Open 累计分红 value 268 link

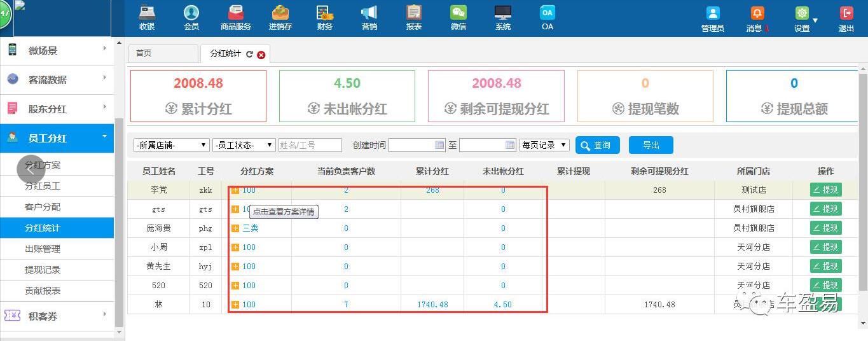pyautogui.click(x=432, y=190)
